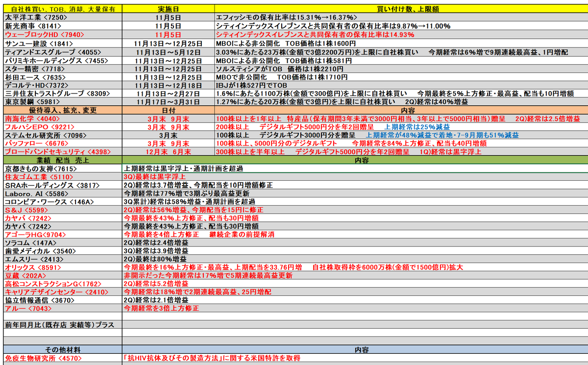Click the パリミキホールディングス <7455> cell
Viewport: 588px width, 365px height.
tap(62, 60)
